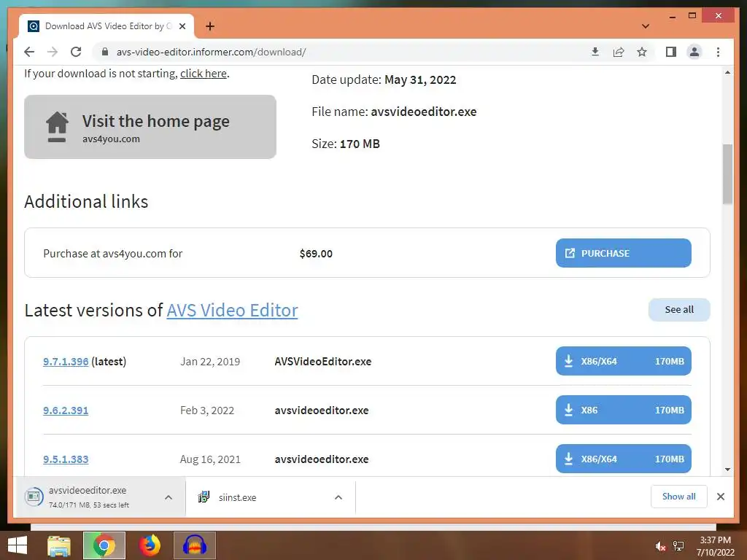This screenshot has width=747, height=560.
Task: Click the avsvideoeditor.exe download item
Action: click(88, 497)
